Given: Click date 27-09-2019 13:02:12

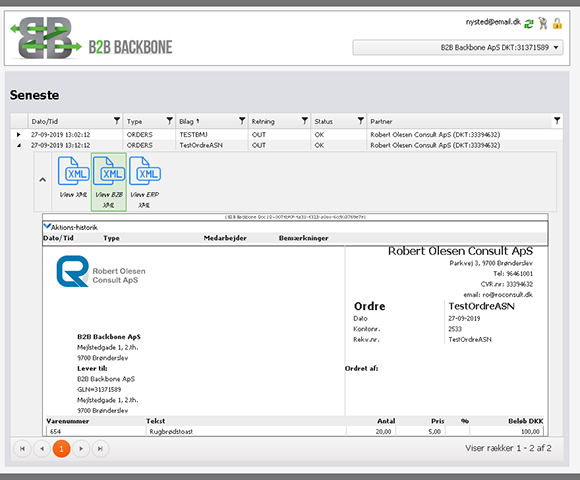Looking at the screenshot, I should pos(60,135).
